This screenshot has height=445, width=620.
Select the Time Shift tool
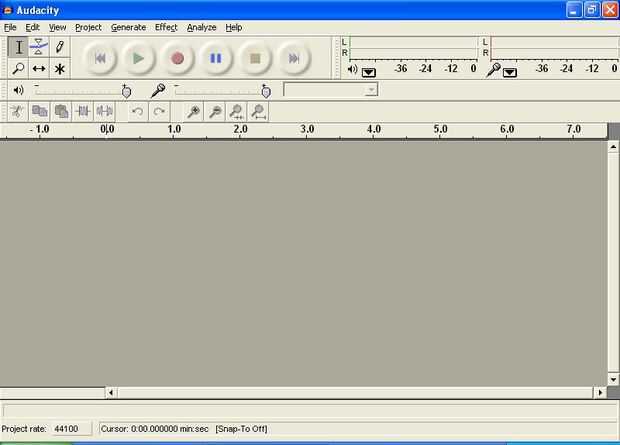click(39, 68)
